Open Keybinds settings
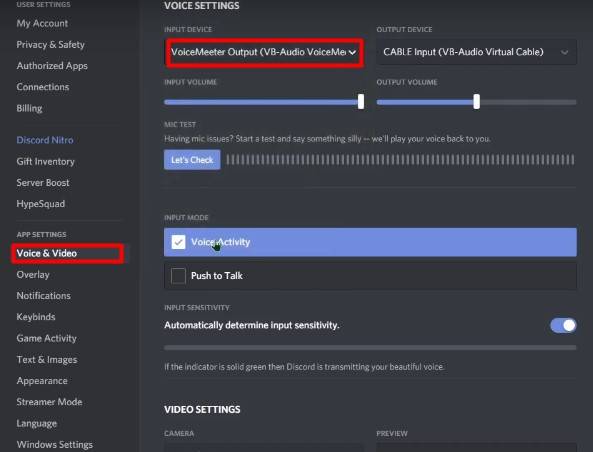The height and width of the screenshot is (452, 593). tap(36, 317)
